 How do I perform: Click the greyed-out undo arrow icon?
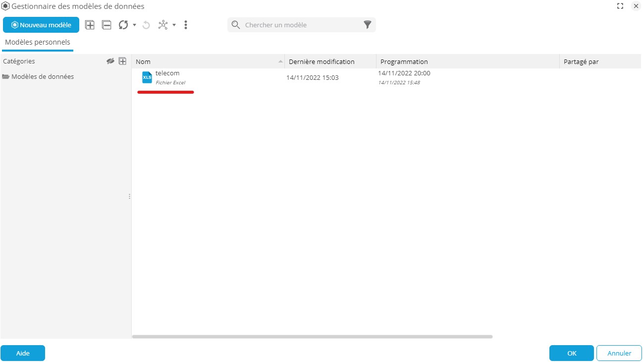(x=146, y=25)
